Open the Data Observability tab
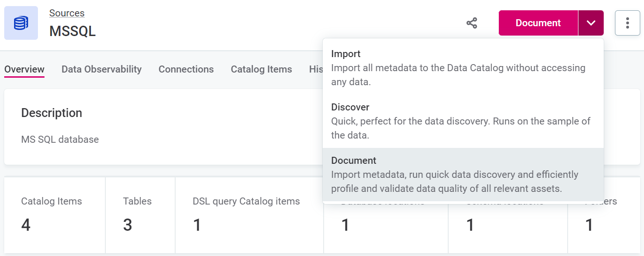This screenshot has width=644, height=256. [102, 69]
